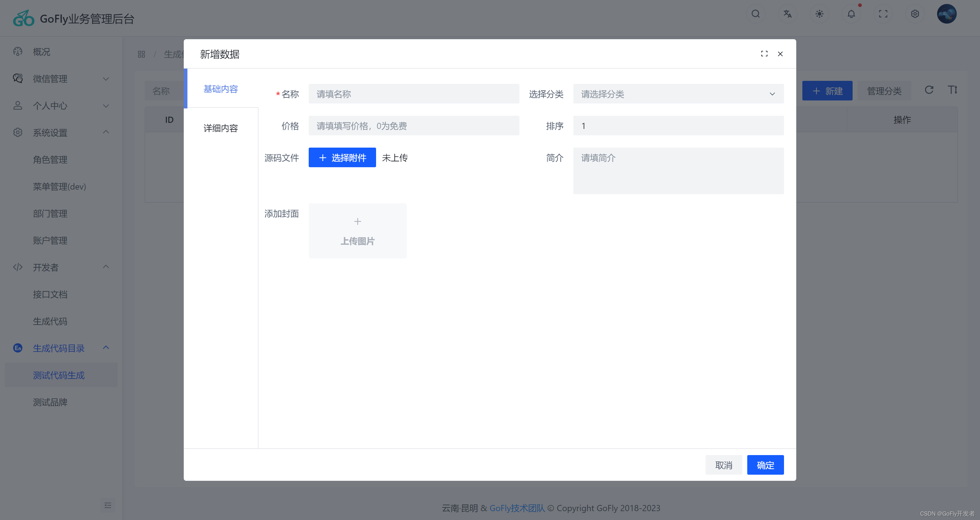Click the 新建 button behind dialog
Image resolution: width=980 pixels, height=520 pixels.
(827, 91)
